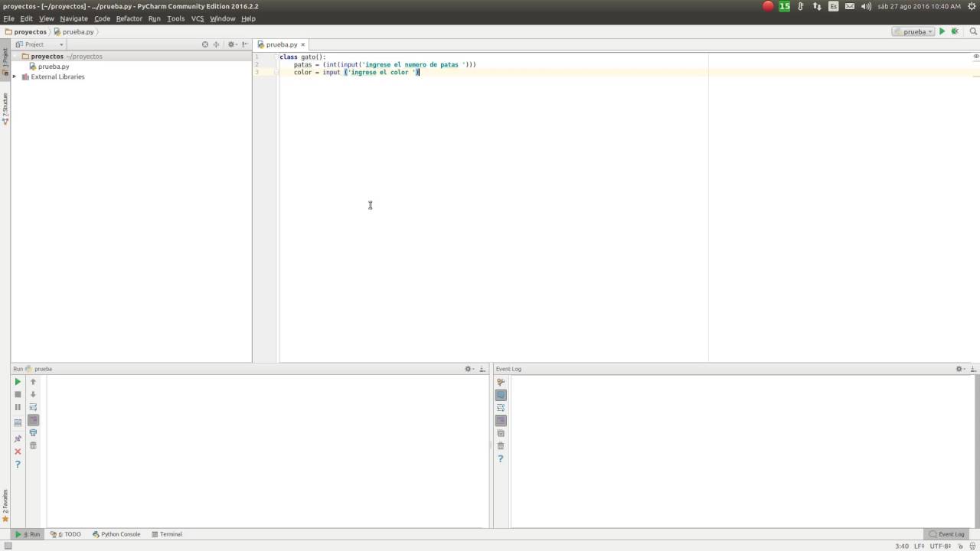The width and height of the screenshot is (980, 551).
Task: Collapse the class gato code fold marker
Action: coord(276,57)
